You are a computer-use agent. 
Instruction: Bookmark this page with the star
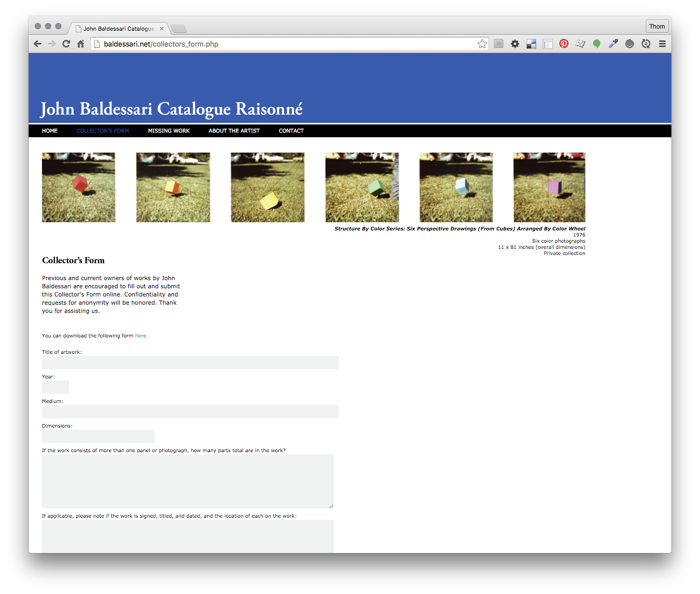point(482,44)
